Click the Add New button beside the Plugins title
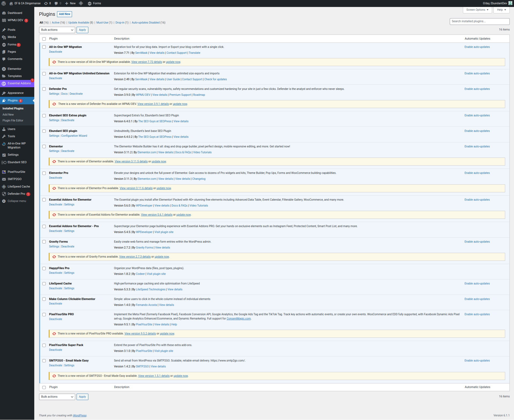This screenshot has height=420, width=514. pyautogui.click(x=65, y=14)
